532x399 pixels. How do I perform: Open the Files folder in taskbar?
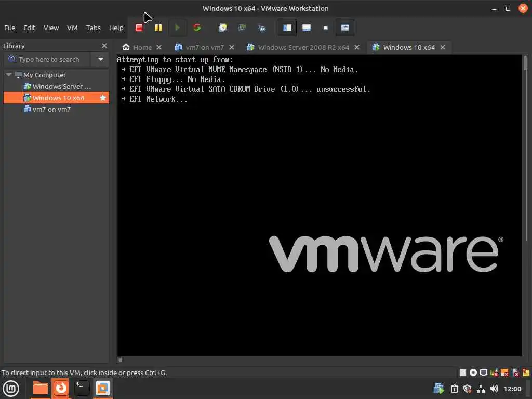pyautogui.click(x=40, y=389)
